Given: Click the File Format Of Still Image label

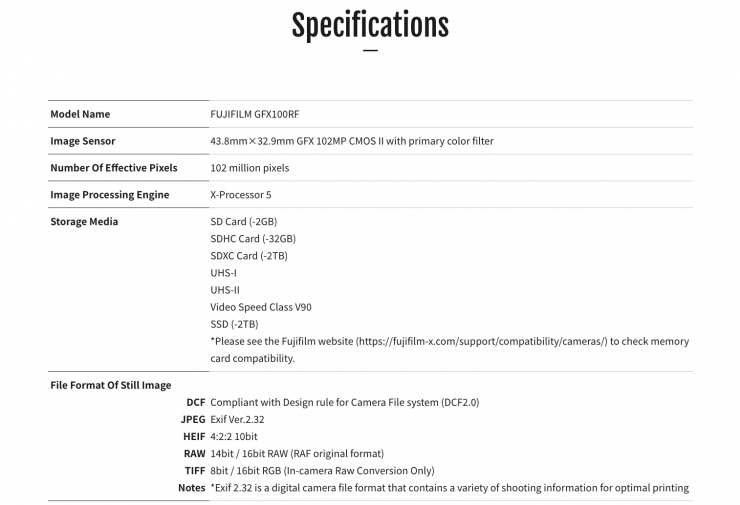Looking at the screenshot, I should (111, 385).
